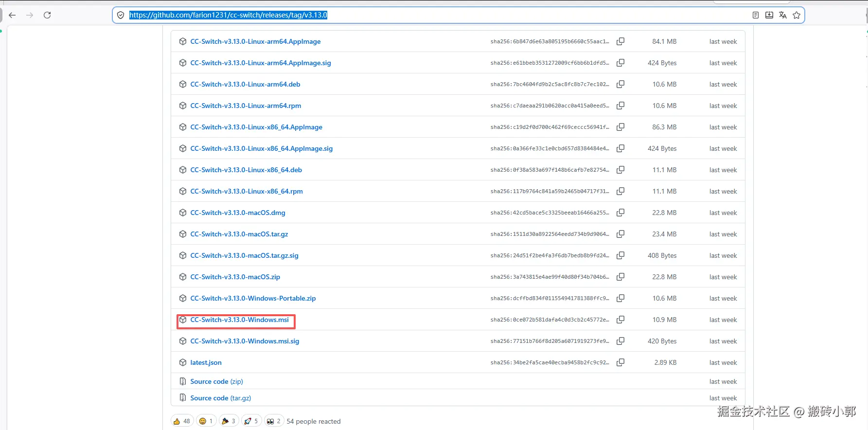Copy sha256 for macOS.tar.gz.sig
The height and width of the screenshot is (430, 868).
tap(620, 255)
